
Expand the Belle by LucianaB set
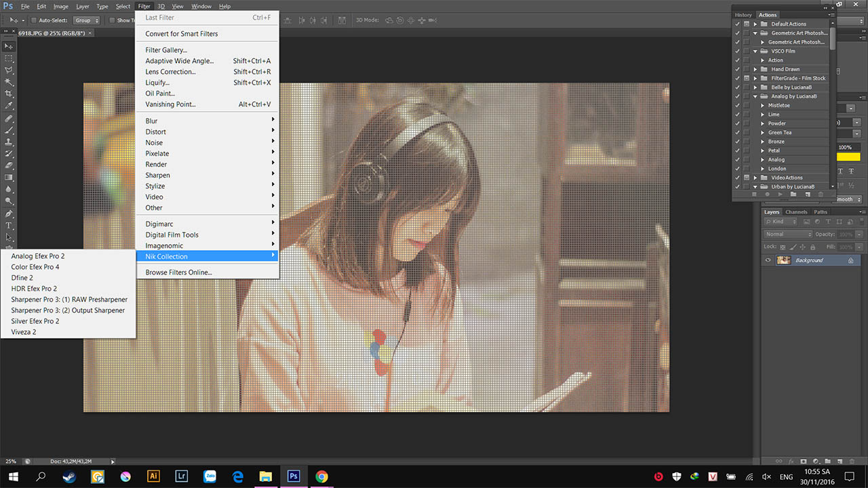point(756,87)
